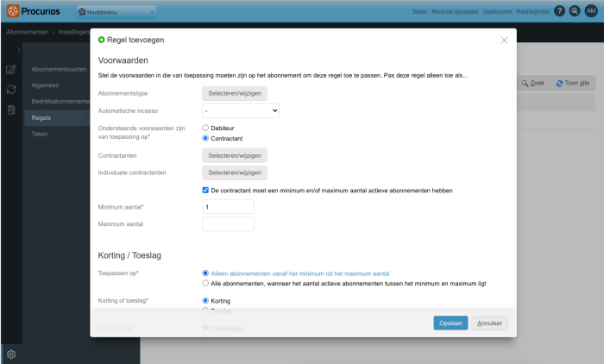
Task: Select the Korting radio button
Action: [x=205, y=301]
